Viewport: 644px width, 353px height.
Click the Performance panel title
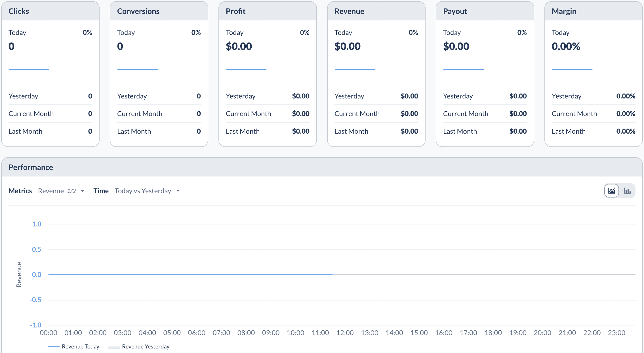coord(31,167)
